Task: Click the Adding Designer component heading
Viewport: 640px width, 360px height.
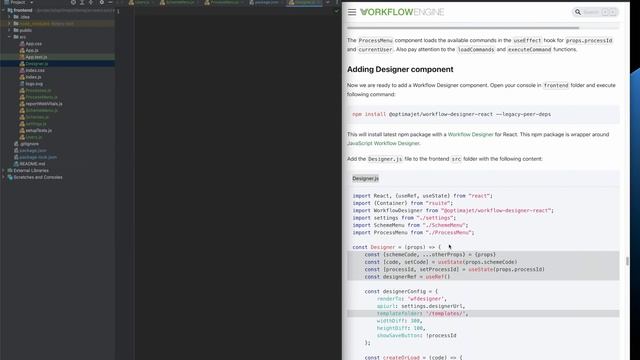Action: pos(400,69)
